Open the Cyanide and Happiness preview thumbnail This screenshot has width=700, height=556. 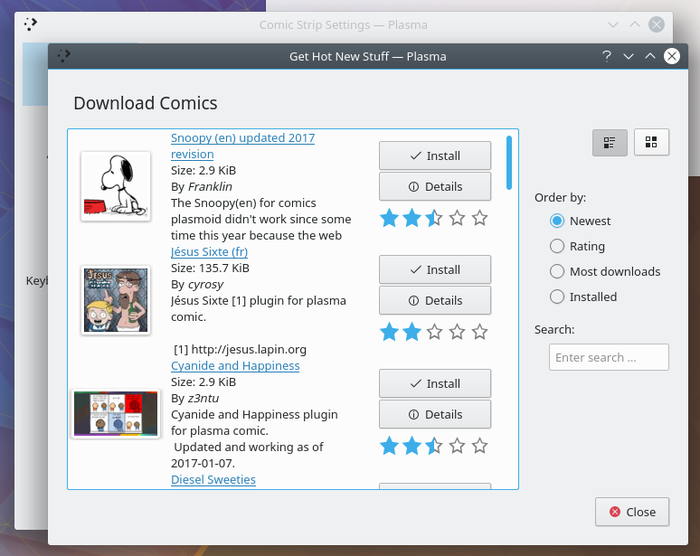click(x=116, y=413)
